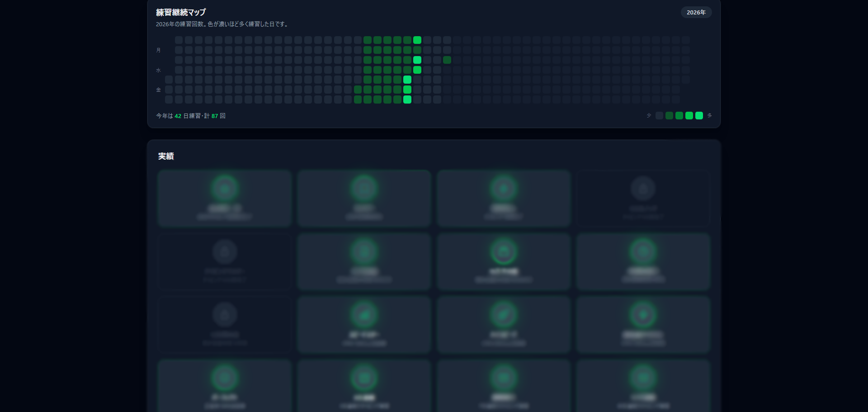Click icon of third achievement in first row
868x412 pixels.
[x=503, y=188]
